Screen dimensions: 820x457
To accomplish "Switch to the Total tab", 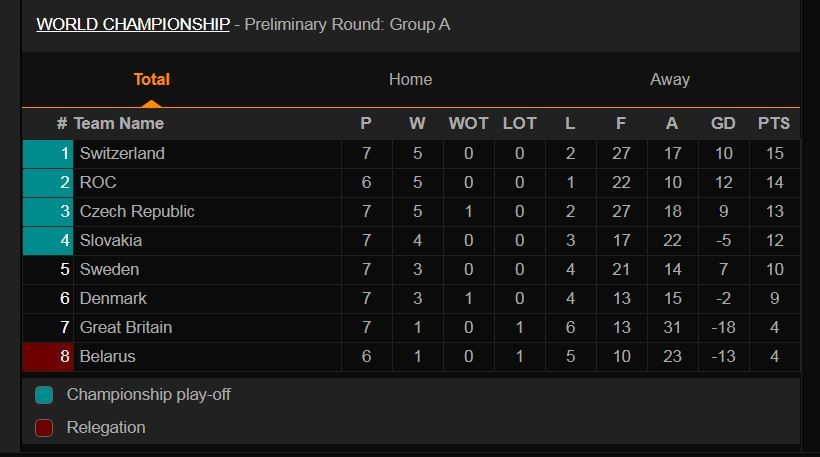I will [152, 80].
